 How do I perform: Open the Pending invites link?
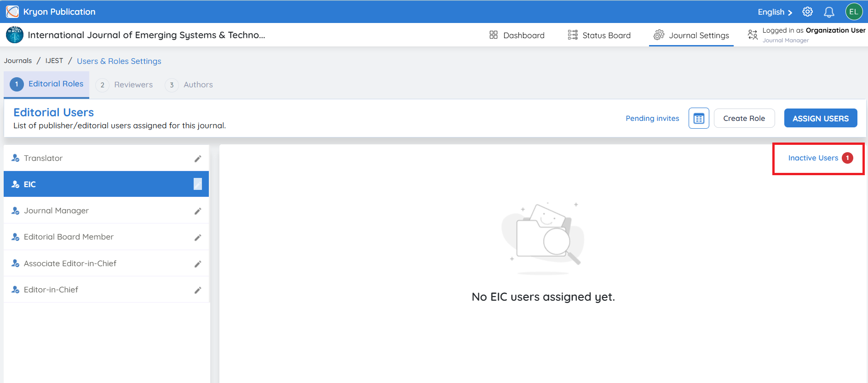pos(652,118)
